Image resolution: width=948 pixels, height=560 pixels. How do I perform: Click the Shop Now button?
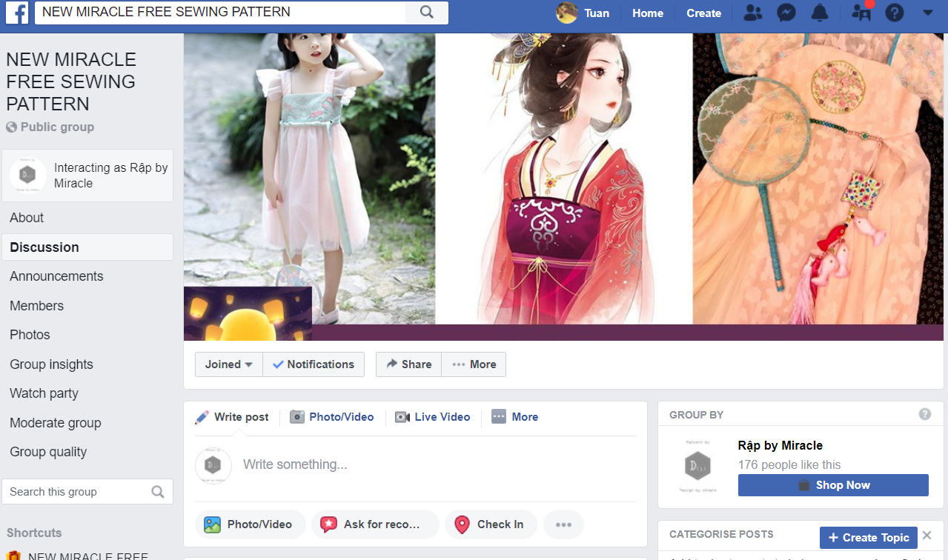click(x=833, y=485)
